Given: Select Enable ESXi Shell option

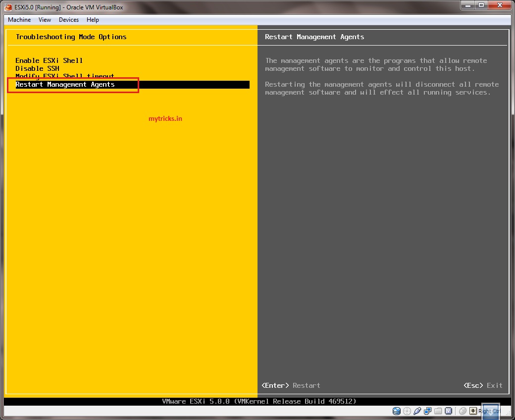Looking at the screenshot, I should (49, 60).
